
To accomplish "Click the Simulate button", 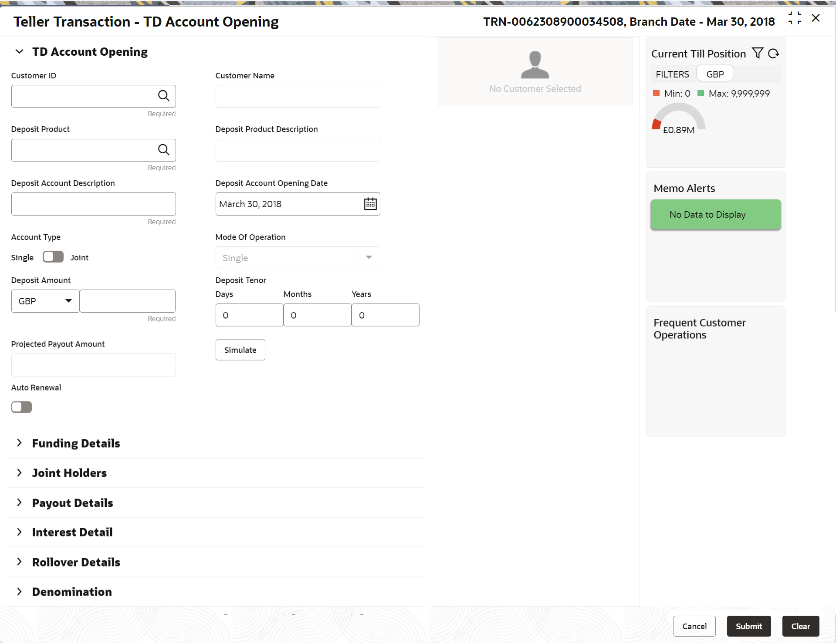I will point(240,350).
